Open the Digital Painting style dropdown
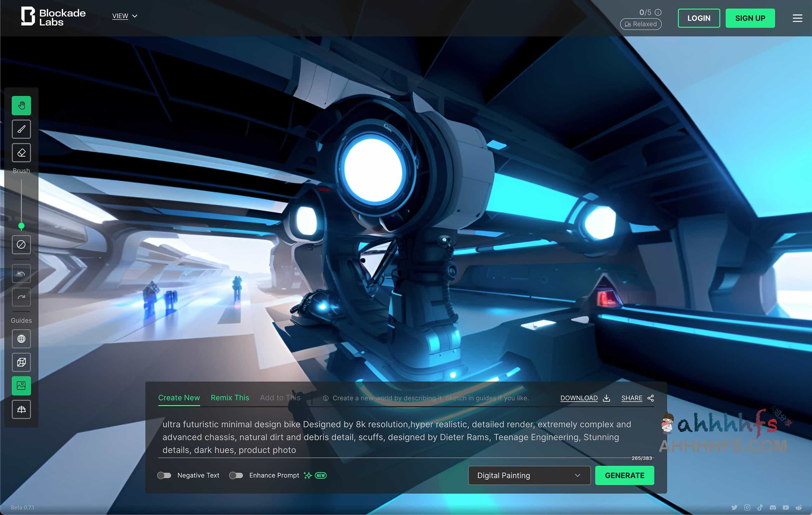Viewport: 812px width, 515px height. [529, 476]
